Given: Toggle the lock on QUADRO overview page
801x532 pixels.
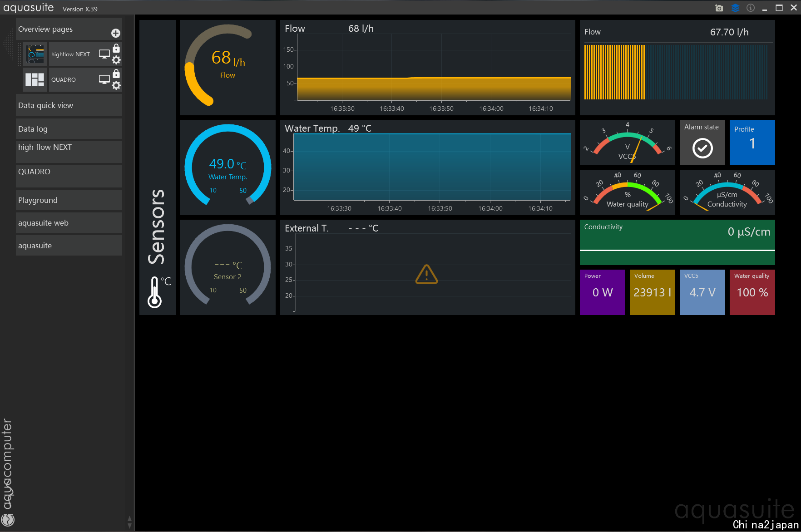Looking at the screenshot, I should (x=116, y=74).
